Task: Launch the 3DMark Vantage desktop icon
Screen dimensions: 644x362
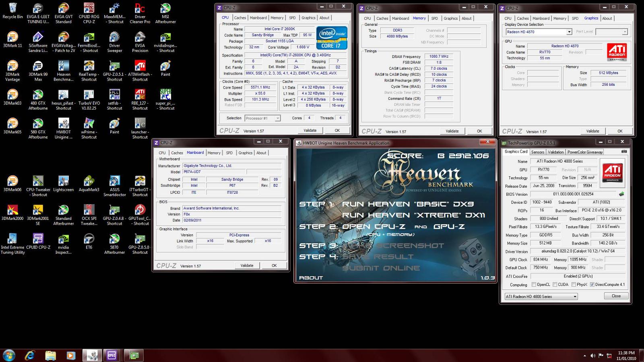Action: coord(12,71)
